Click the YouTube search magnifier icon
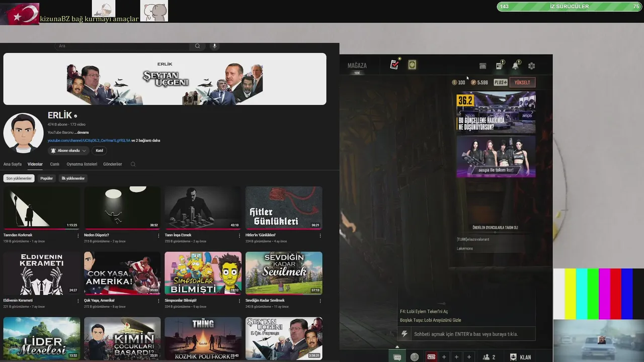Screen dimensions: 644x362 pyautogui.click(x=197, y=46)
